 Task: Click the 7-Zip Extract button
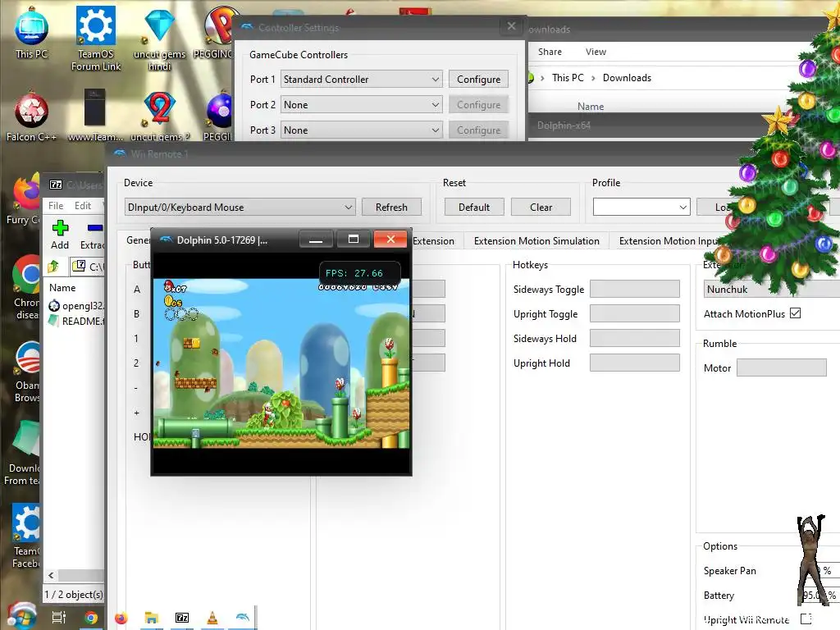(x=92, y=235)
